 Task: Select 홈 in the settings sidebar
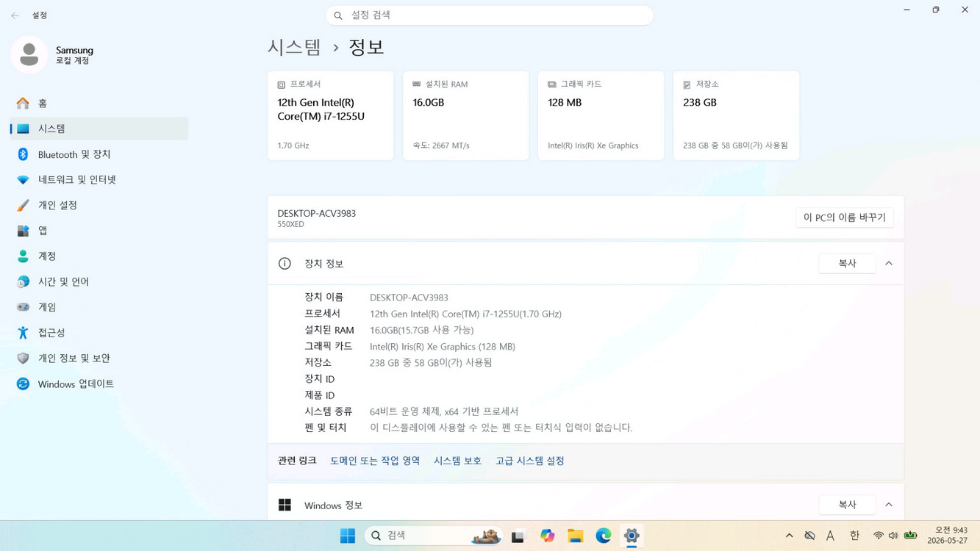99,104
